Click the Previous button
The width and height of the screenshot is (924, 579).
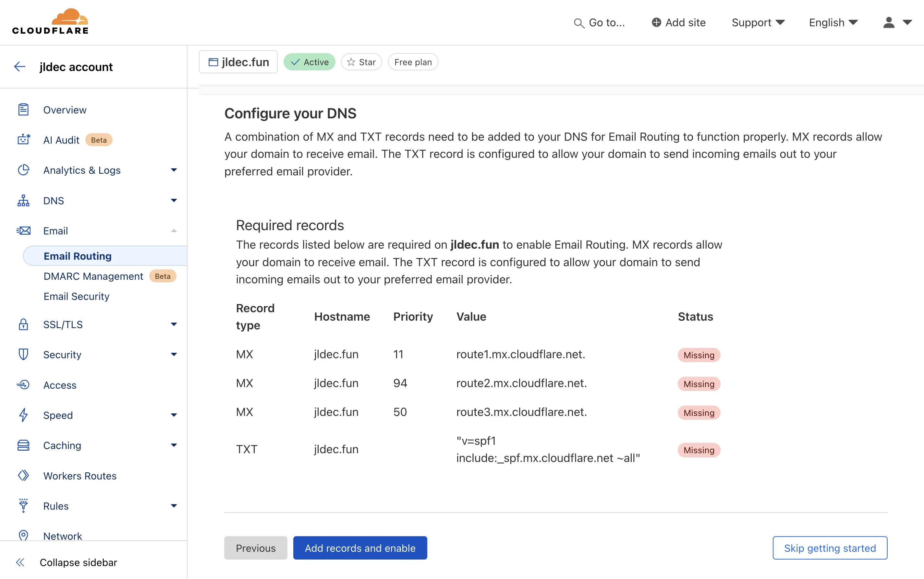click(255, 548)
